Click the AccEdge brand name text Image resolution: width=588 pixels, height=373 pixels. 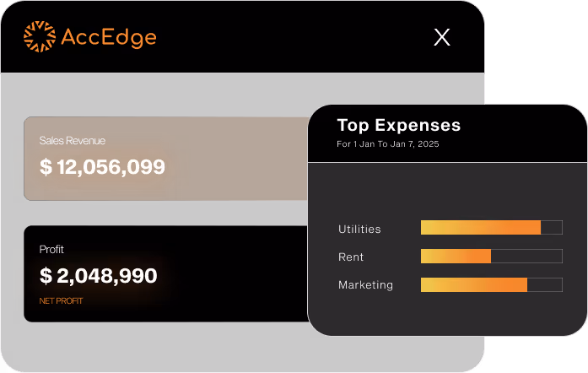coord(109,38)
